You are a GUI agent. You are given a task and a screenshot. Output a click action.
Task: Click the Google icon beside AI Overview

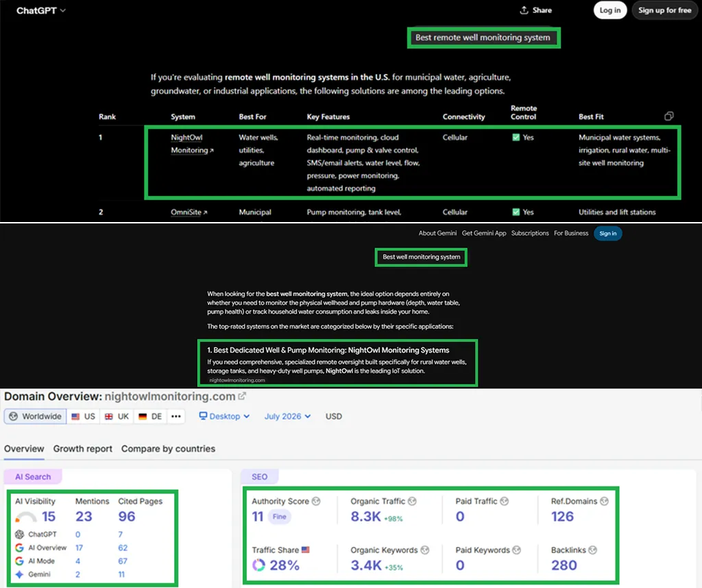19,548
